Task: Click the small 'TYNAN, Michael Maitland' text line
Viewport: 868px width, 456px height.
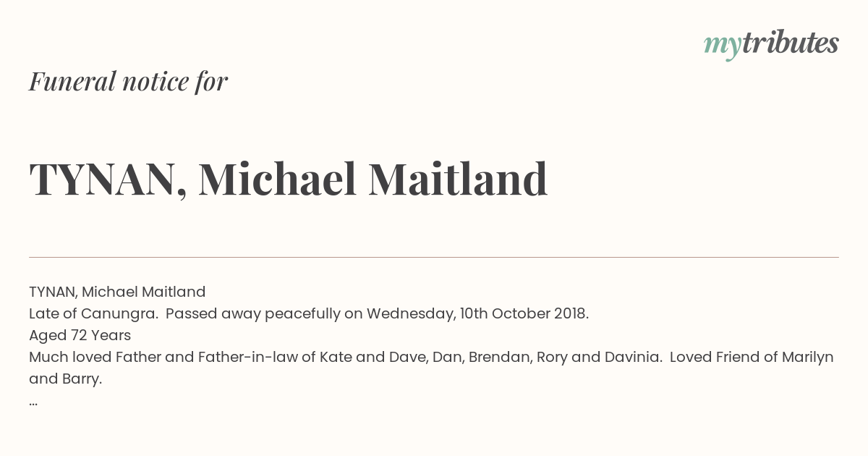Action: point(117,292)
